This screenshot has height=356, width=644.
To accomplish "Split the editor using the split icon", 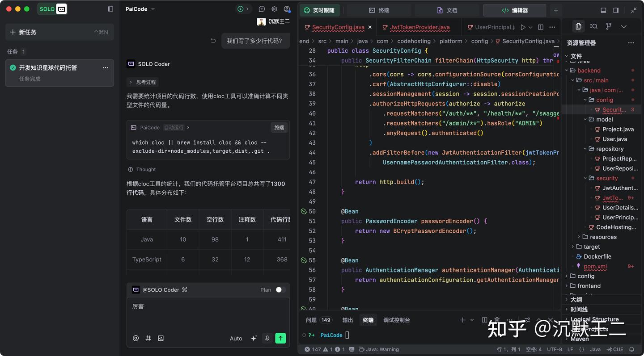I will pos(540,27).
